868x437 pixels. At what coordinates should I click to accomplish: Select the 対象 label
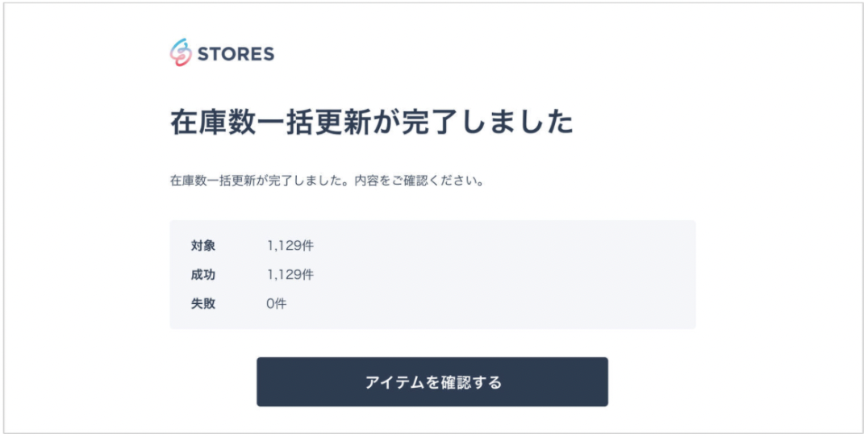tap(203, 246)
